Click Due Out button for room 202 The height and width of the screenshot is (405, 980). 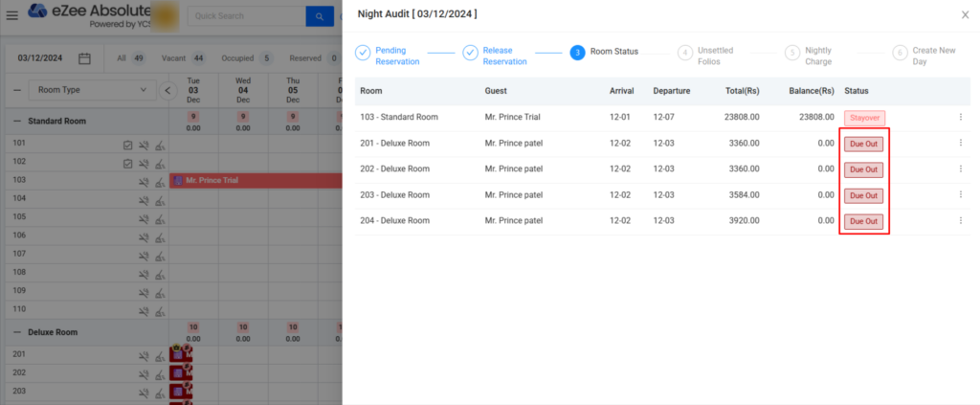pos(864,169)
